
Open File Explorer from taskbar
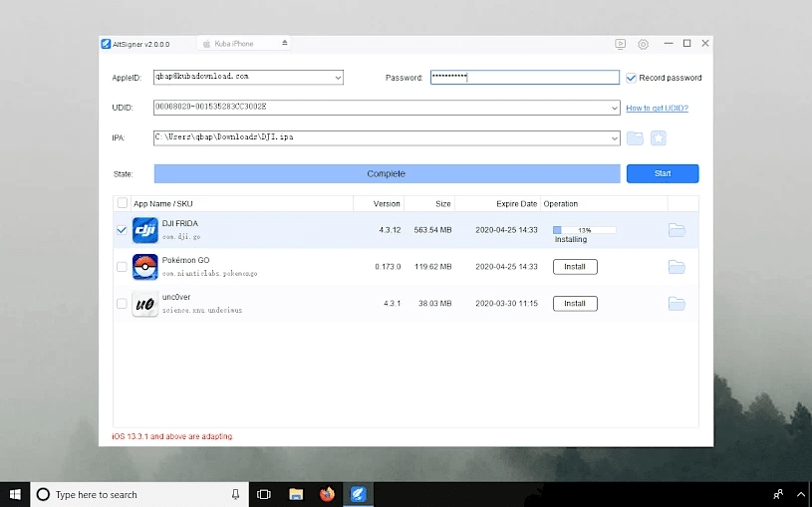tap(296, 495)
